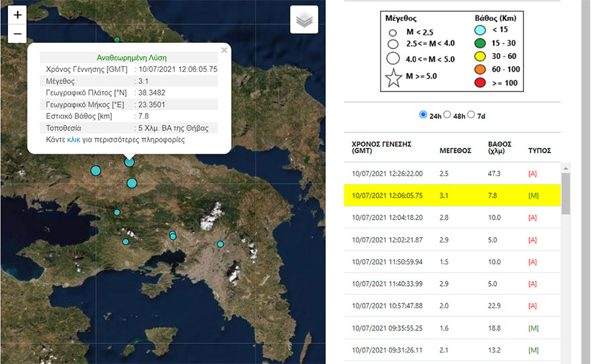Image resolution: width=591 pixels, height=364 pixels.
Task: Click the green earthquake marker at map top
Action: [117, 40]
